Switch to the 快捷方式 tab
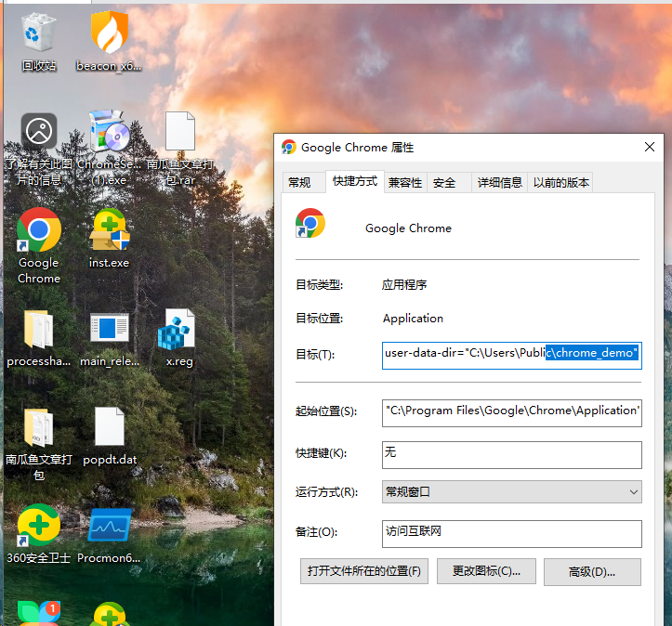 [355, 181]
